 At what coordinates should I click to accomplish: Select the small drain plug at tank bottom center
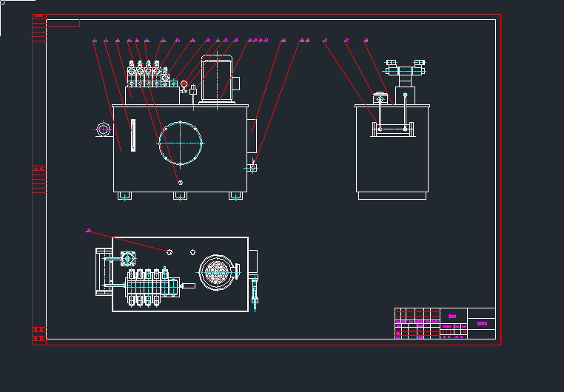pyautogui.click(x=179, y=182)
